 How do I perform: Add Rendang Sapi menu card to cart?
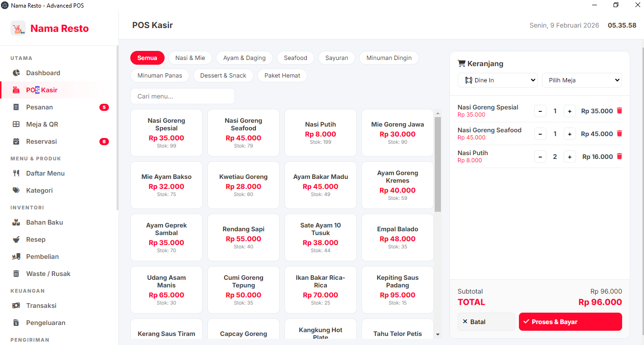(x=244, y=237)
